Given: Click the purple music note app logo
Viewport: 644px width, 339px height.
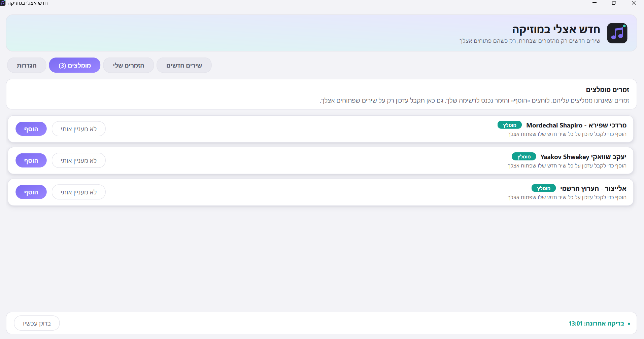Looking at the screenshot, I should 617,33.
